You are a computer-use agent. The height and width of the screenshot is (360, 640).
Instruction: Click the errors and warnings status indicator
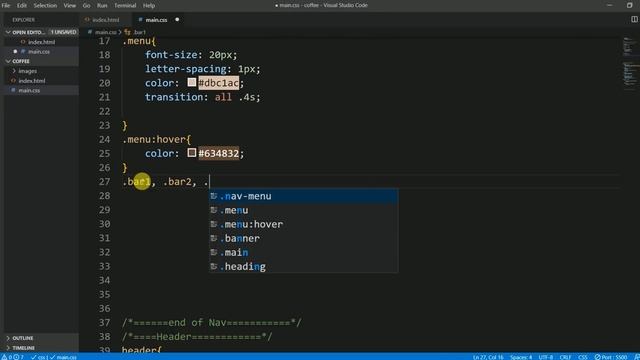point(13,357)
